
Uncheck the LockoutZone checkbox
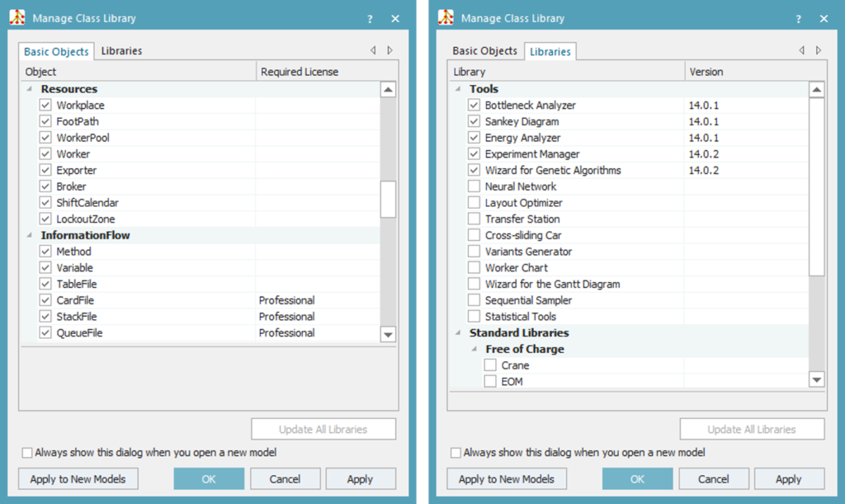coord(45,219)
